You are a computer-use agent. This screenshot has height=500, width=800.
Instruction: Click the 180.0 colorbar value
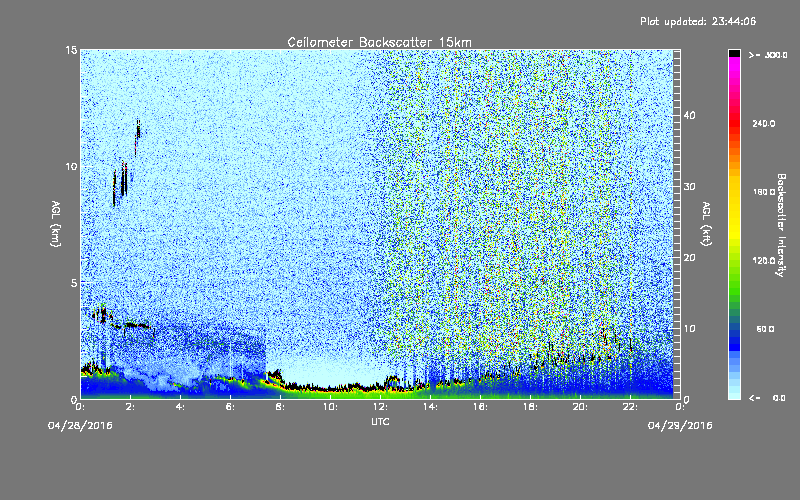pos(764,192)
